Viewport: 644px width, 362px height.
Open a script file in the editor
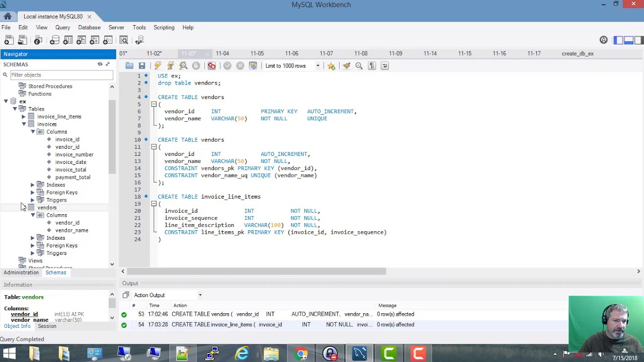(129, 66)
